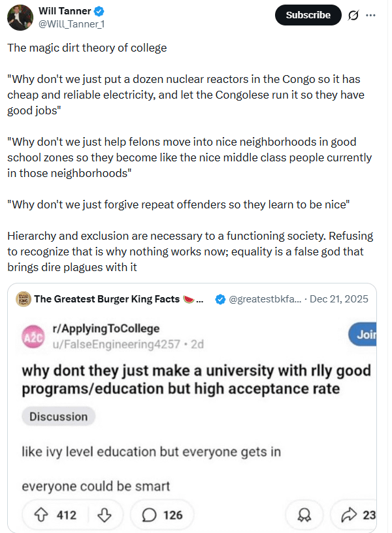Screen dimensions: 392x533
Task: Give an award using the ribbon icon
Action: (304, 515)
